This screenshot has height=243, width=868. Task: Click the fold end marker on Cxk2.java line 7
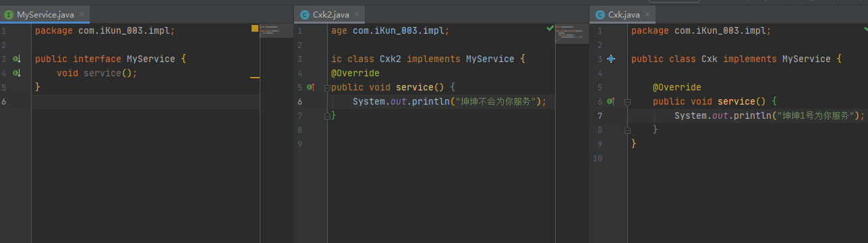click(x=328, y=115)
